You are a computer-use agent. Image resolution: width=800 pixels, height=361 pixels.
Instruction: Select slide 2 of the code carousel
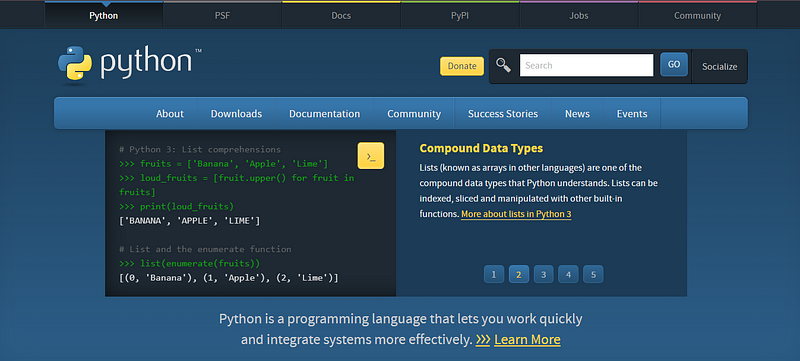(519, 274)
